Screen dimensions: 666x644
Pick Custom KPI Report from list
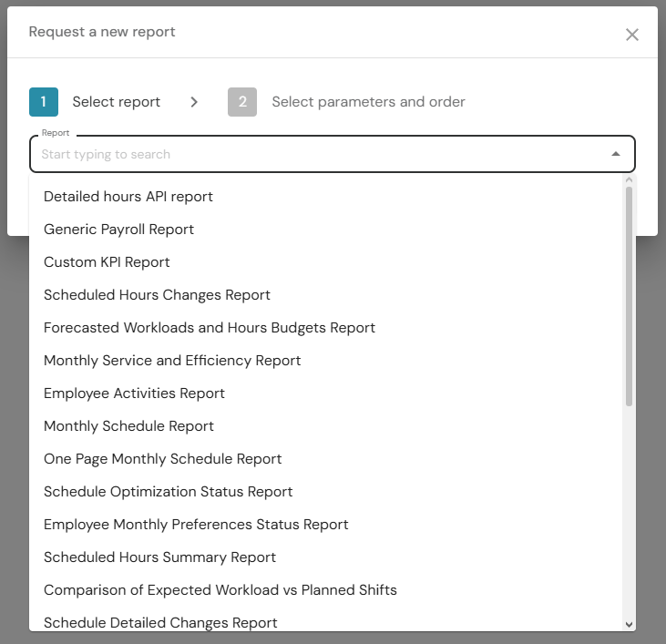[108, 261]
